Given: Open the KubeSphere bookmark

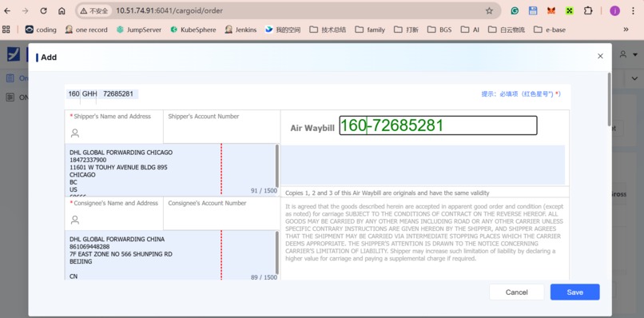Looking at the screenshot, I should tap(193, 30).
